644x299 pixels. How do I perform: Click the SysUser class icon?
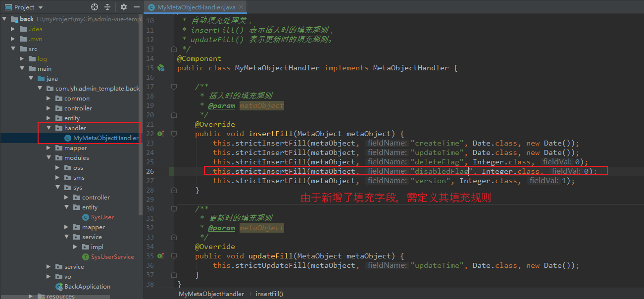click(86, 217)
